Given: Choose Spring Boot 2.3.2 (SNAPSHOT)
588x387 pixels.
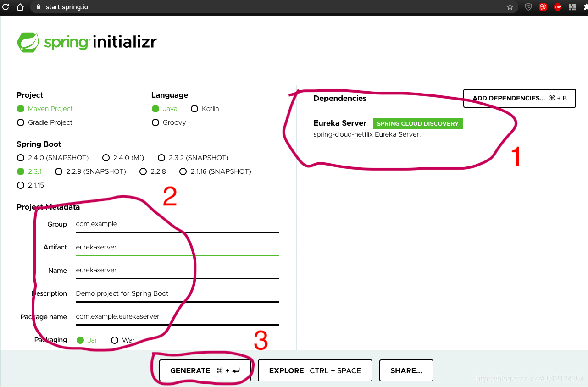Looking at the screenshot, I should [193, 158].
